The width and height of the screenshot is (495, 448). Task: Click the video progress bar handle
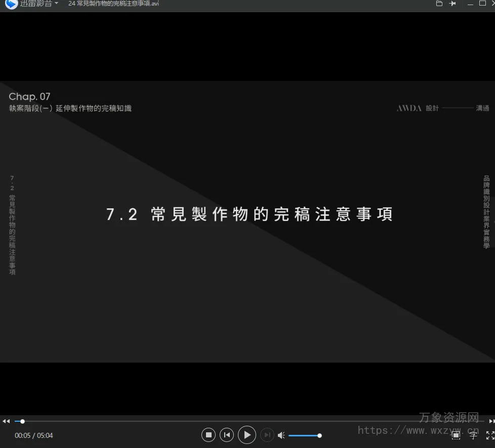(22, 421)
